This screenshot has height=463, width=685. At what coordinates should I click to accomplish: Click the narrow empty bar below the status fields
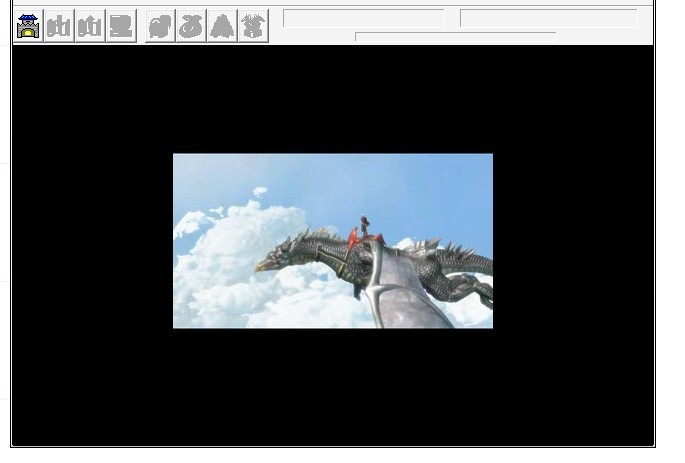[x=455, y=37]
